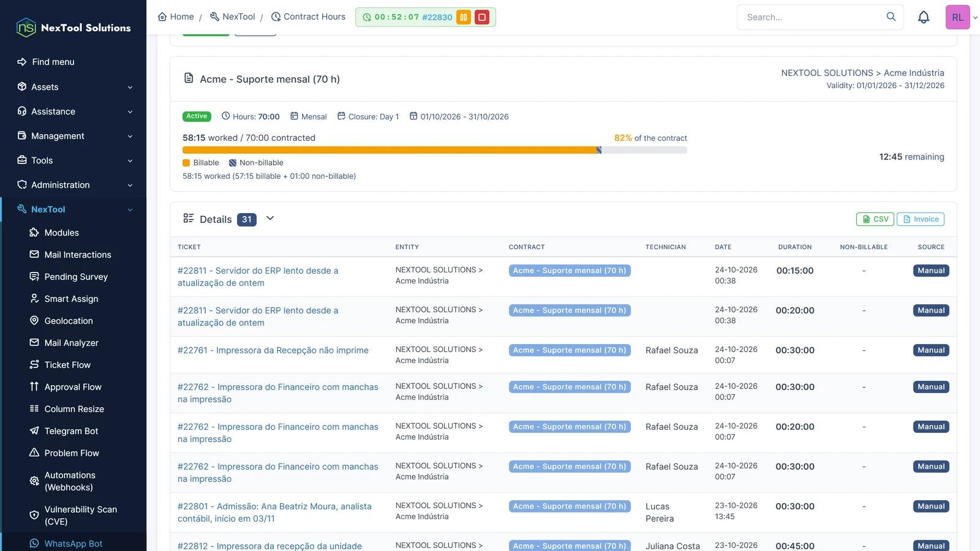
Task: Click the Telegram Bot paper-plane icon
Action: [34, 430]
